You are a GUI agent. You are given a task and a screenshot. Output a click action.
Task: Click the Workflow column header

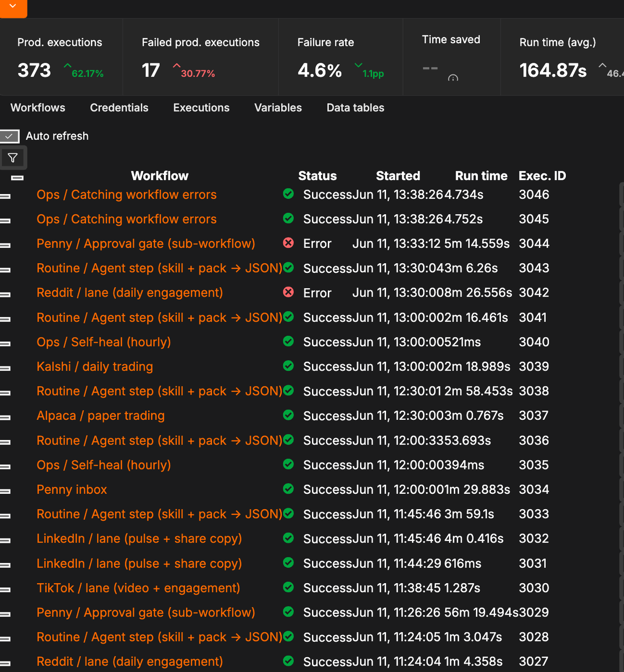pyautogui.click(x=160, y=176)
